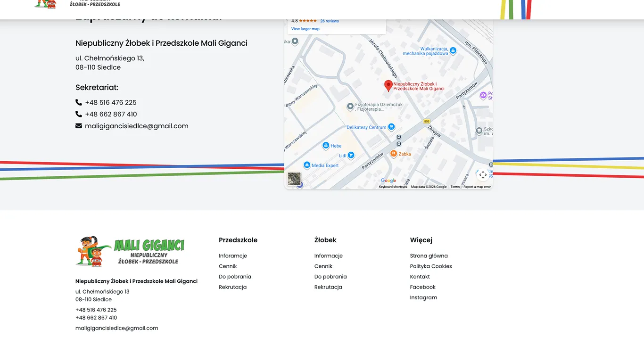Open View larger map link
The width and height of the screenshot is (644, 362).
[305, 29]
